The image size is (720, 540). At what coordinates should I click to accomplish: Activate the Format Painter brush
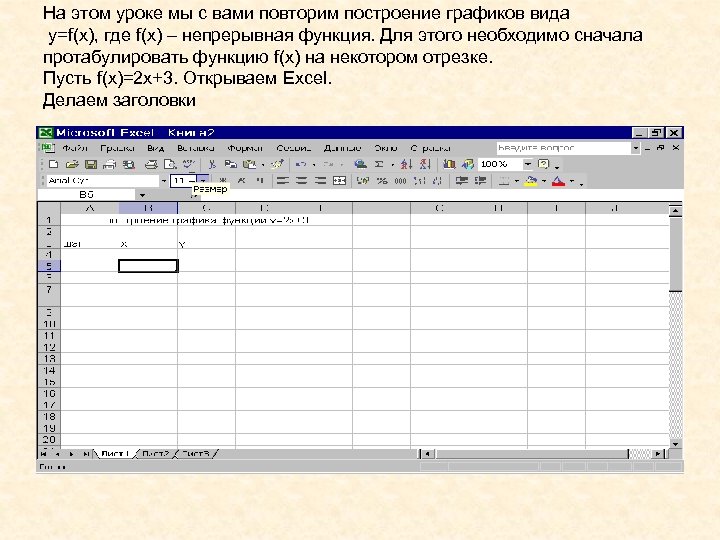(277, 164)
